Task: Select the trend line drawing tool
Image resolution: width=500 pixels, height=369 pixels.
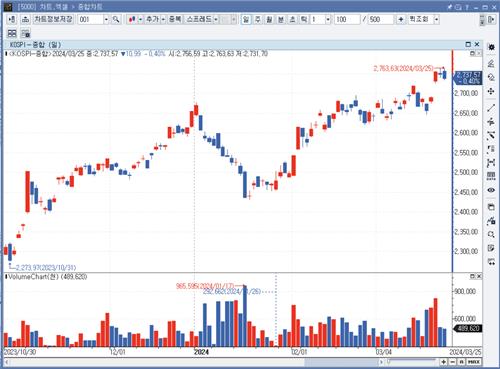Action: click(x=491, y=108)
